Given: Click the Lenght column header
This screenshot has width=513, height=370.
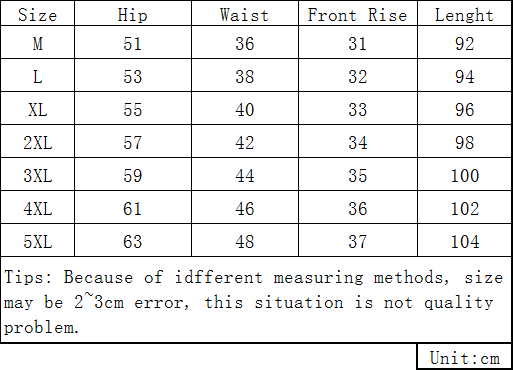Looking at the screenshot, I should (464, 15).
